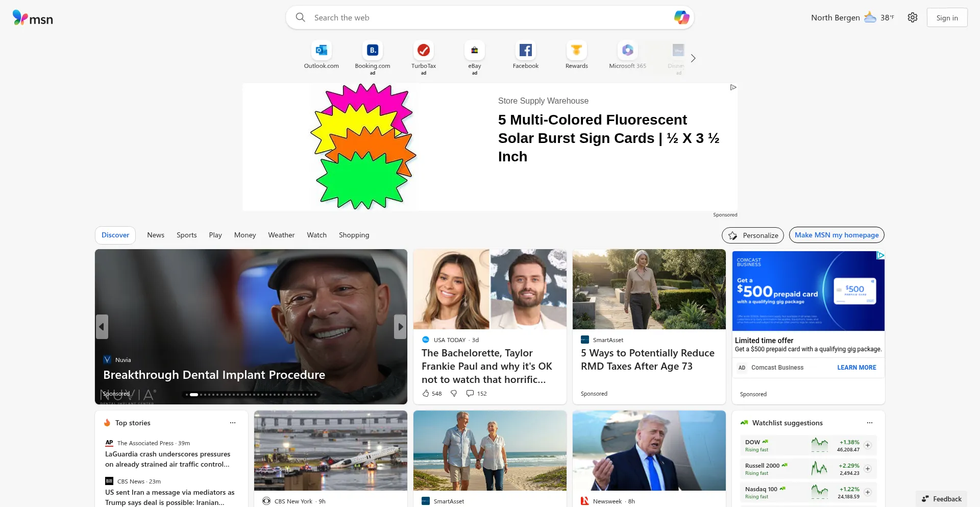This screenshot has width=980, height=507.
Task: Click the Top stories heading
Action: [x=133, y=423]
